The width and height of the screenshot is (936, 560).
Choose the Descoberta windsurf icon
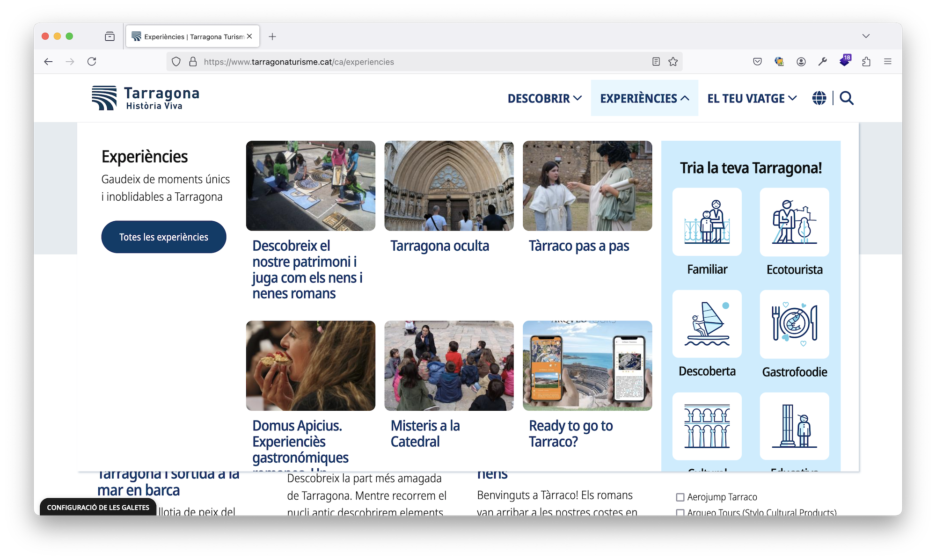(x=707, y=324)
